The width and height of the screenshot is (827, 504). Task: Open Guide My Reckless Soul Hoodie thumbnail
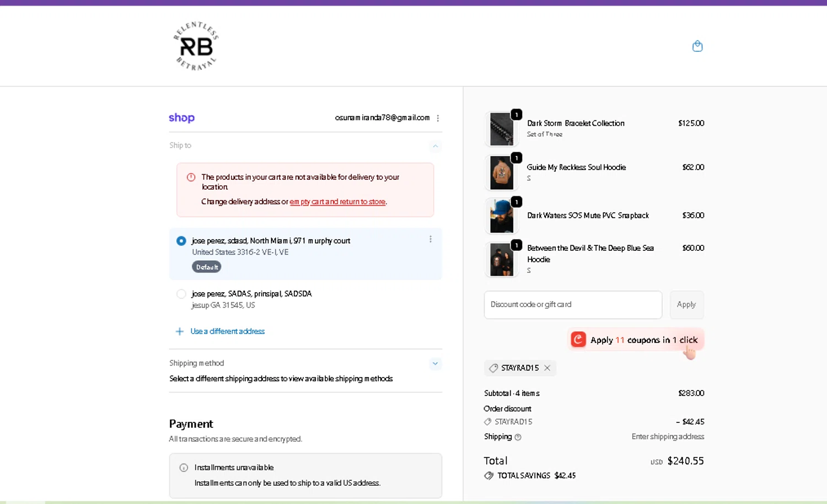[x=502, y=173]
